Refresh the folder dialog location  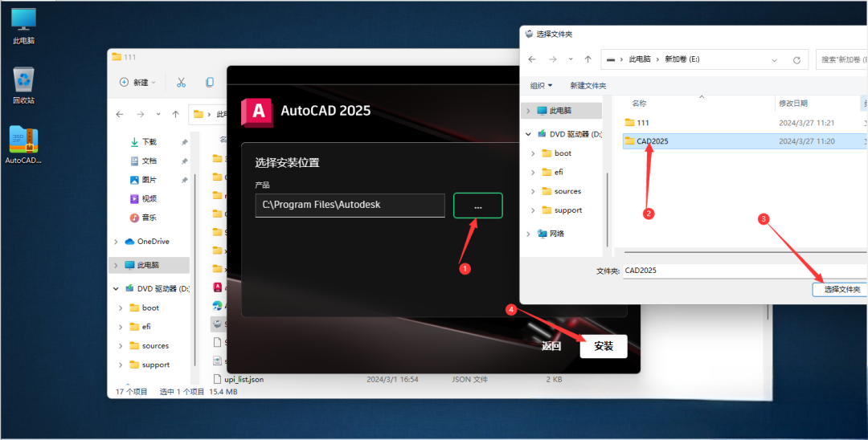tap(796, 59)
